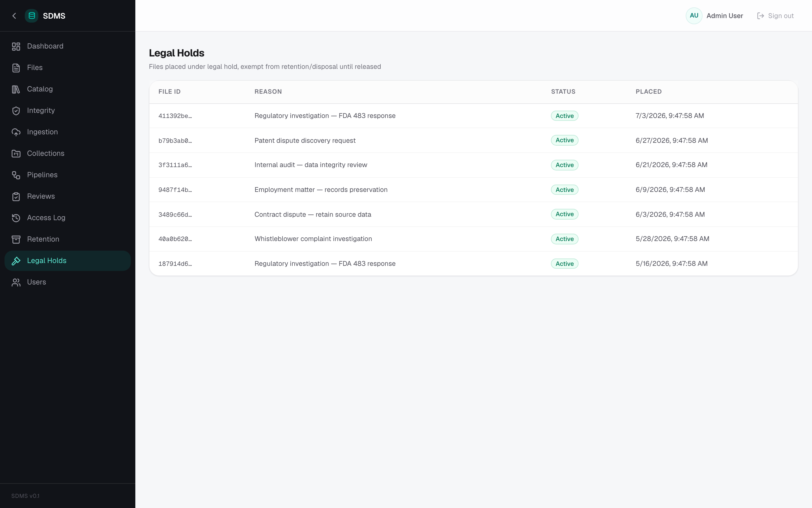Select the Legal Holds menu item
This screenshot has height=508, width=812.
point(67,261)
